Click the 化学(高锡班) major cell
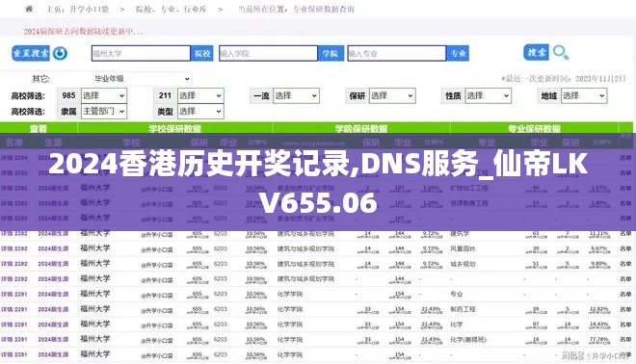 pyautogui.click(x=468, y=340)
